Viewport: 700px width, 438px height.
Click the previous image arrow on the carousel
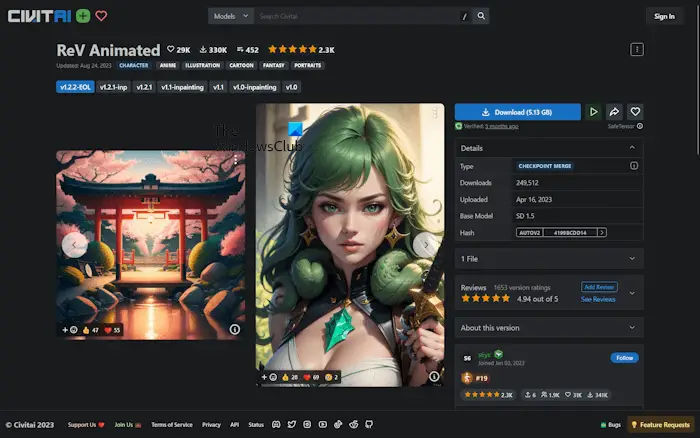(x=75, y=245)
